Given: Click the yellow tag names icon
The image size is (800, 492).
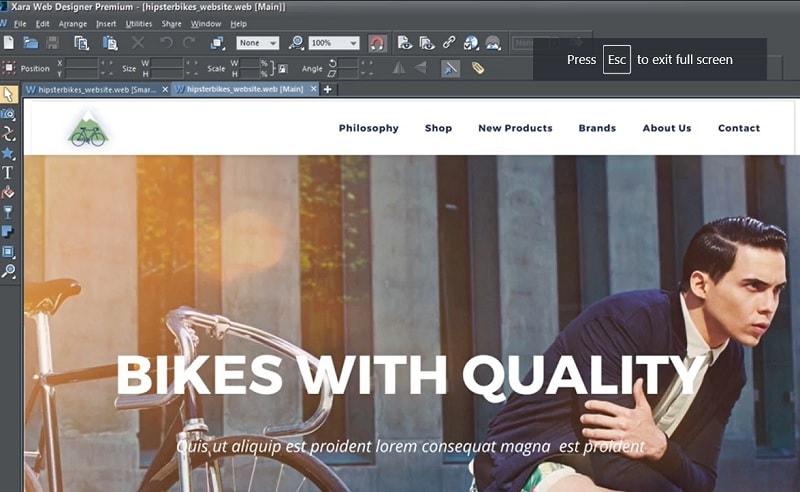Looking at the screenshot, I should [478, 68].
